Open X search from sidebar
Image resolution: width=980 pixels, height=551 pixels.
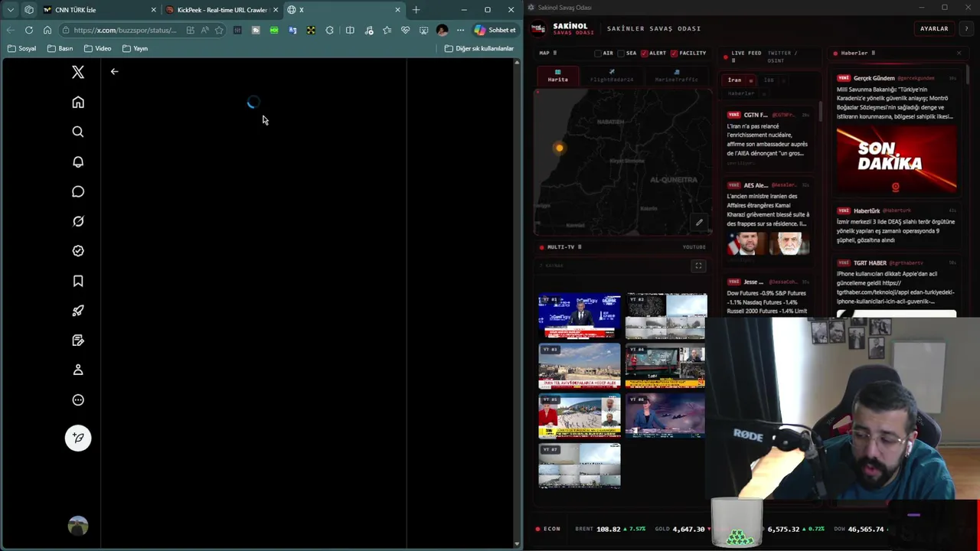click(x=78, y=132)
